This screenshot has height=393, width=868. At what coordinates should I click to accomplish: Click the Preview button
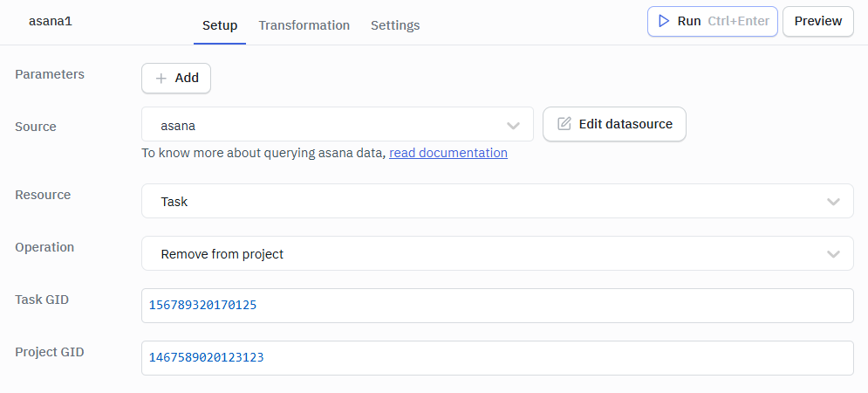point(817,21)
